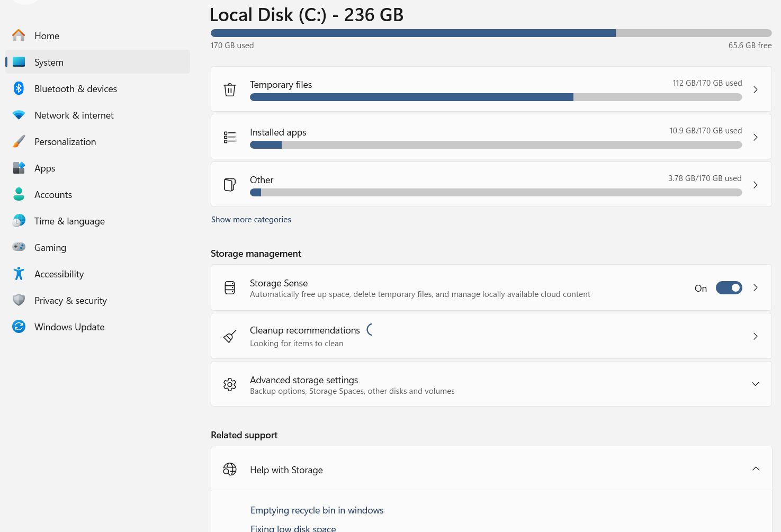Click the Cleanup recommendations broom icon
The image size is (781, 532).
[x=230, y=336]
